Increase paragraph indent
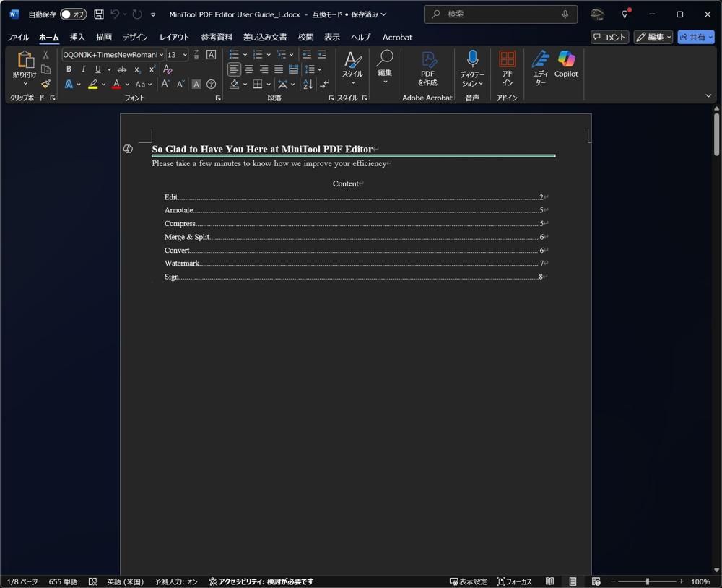The height and width of the screenshot is (588, 722). [322, 55]
